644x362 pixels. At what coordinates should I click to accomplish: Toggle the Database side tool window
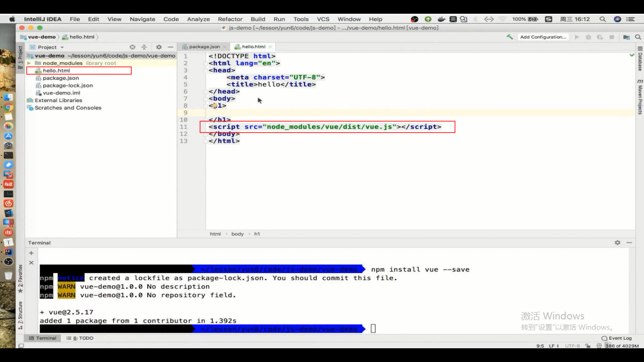pyautogui.click(x=640, y=60)
